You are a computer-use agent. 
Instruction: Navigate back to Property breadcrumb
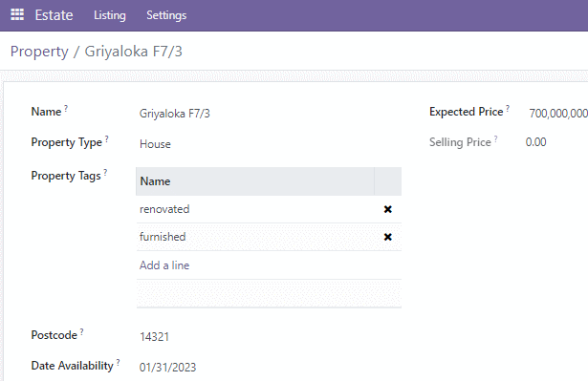[39, 52]
